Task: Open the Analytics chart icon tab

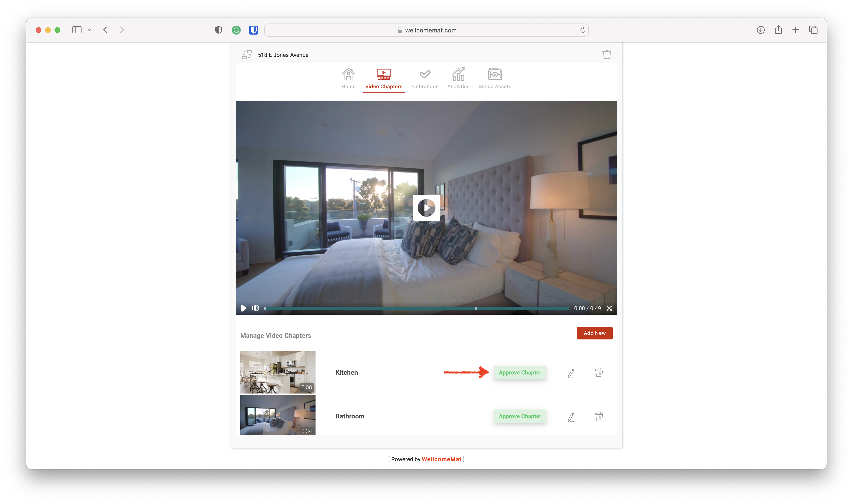Action: [458, 74]
